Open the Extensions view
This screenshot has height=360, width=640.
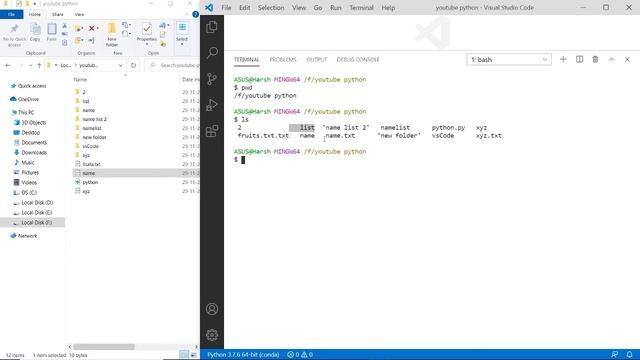coord(212,131)
